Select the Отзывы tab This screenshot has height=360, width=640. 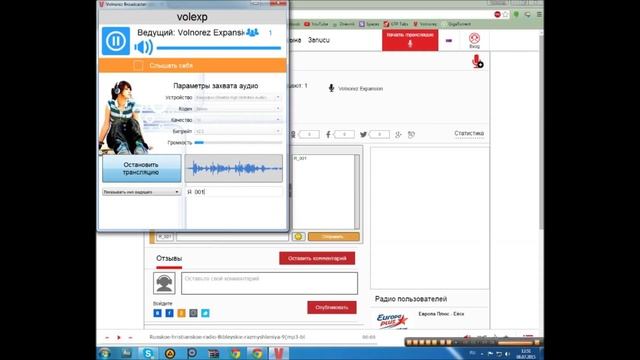coord(169,259)
